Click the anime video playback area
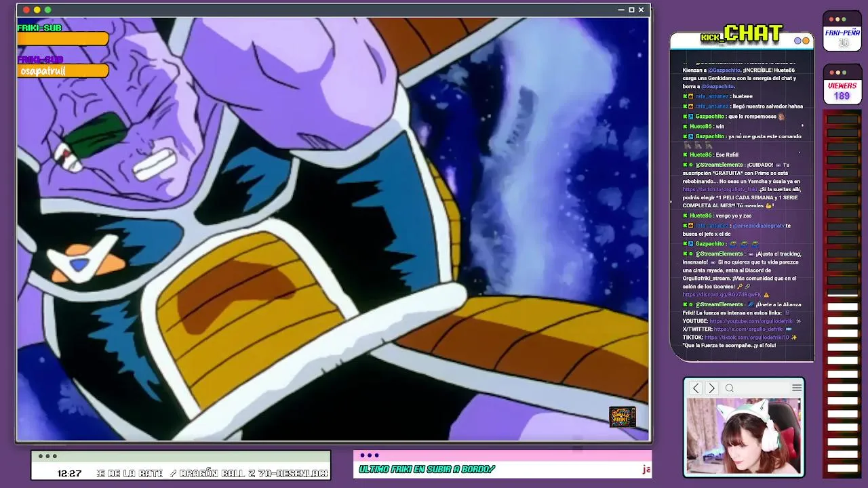This screenshot has height=488, width=868. [x=333, y=228]
